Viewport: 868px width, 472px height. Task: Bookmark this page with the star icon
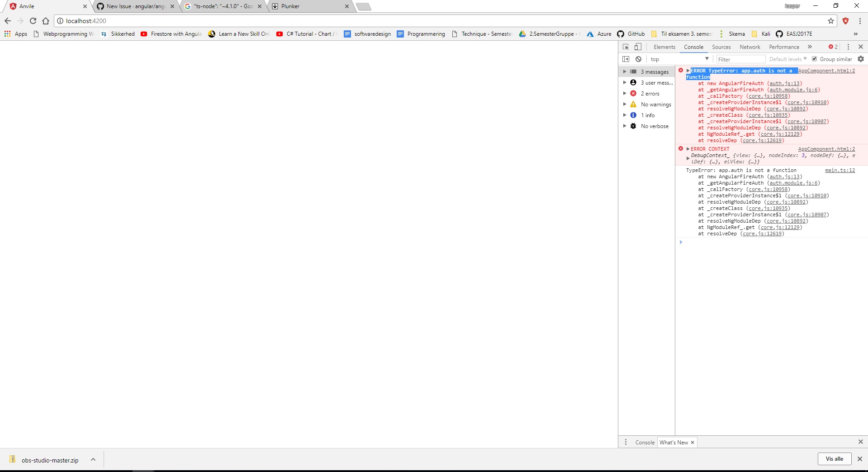click(831, 21)
